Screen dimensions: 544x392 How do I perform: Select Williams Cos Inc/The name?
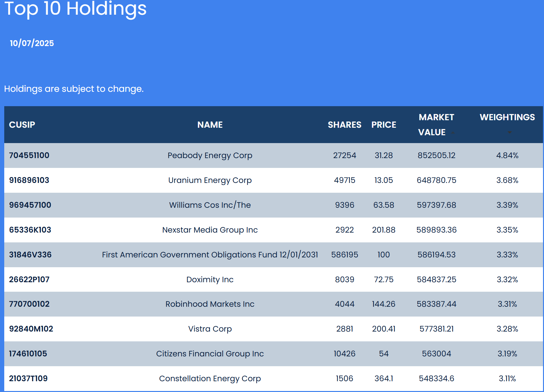click(x=210, y=205)
